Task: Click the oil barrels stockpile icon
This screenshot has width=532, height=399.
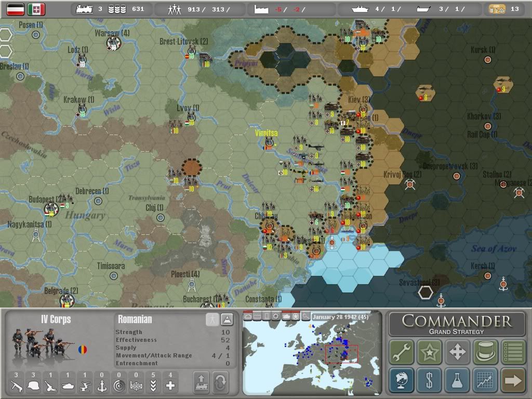Action: [117, 9]
